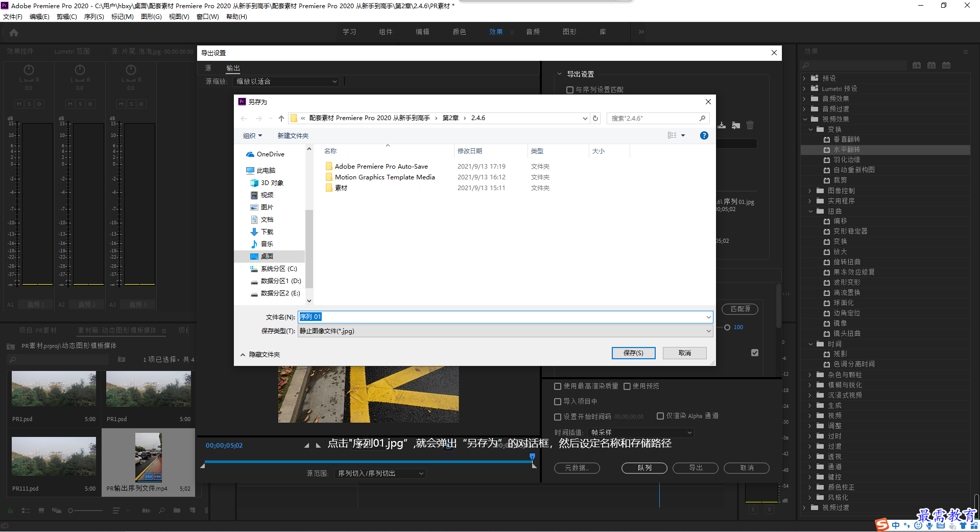Toggle YUV effects filter

946,65
